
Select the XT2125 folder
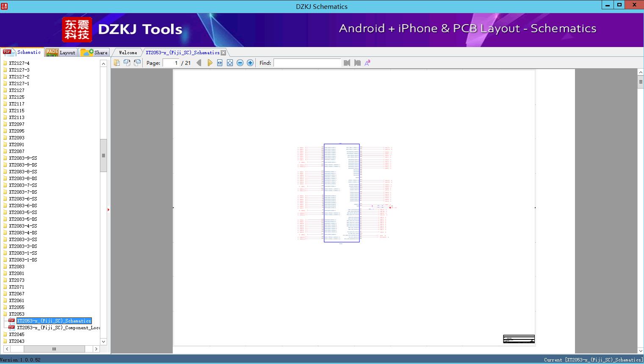[17, 97]
